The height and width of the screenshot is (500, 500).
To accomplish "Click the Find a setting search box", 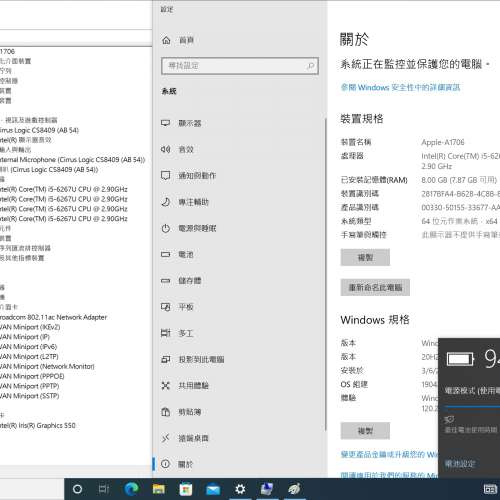I will 240,66.
